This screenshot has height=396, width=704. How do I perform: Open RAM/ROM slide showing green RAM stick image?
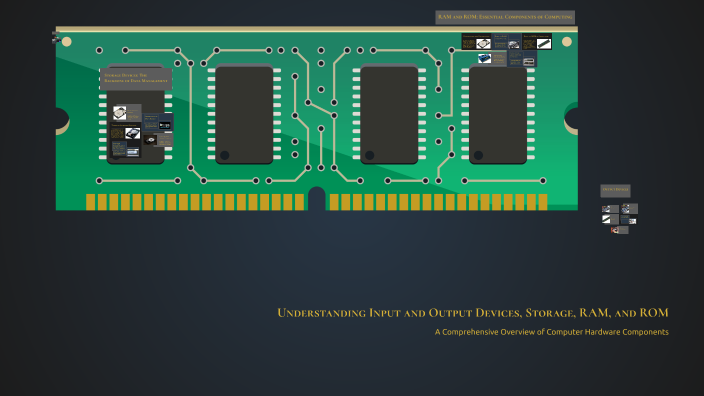pos(537,41)
